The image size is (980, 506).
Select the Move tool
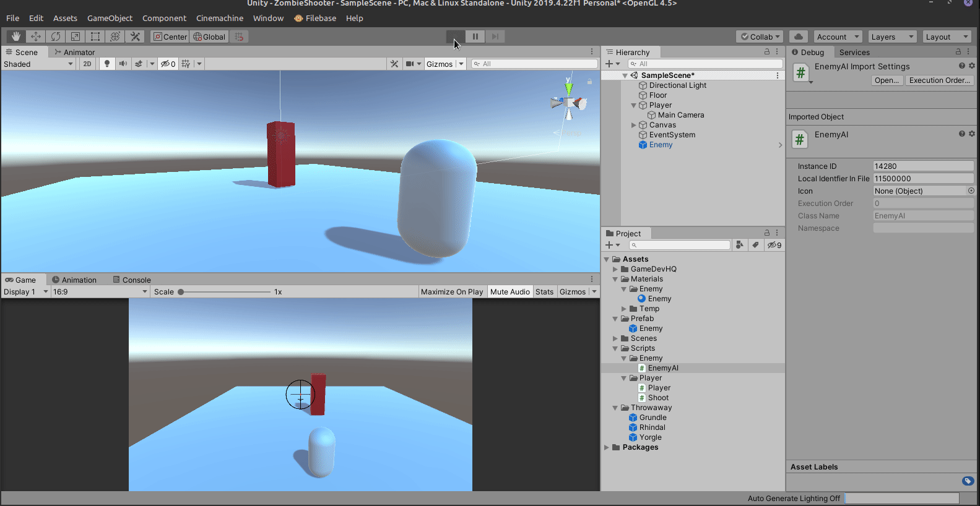coord(36,36)
